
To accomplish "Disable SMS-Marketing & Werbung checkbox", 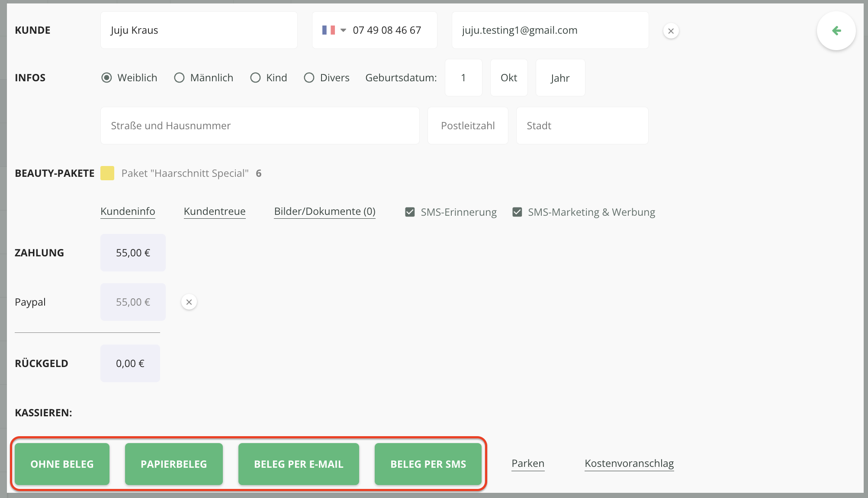I will (517, 212).
